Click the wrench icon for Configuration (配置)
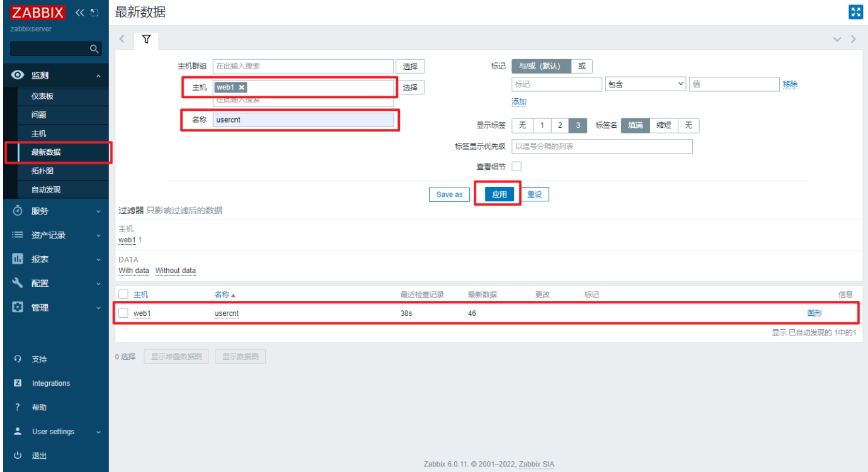This screenshot has width=868, height=472. coord(18,283)
